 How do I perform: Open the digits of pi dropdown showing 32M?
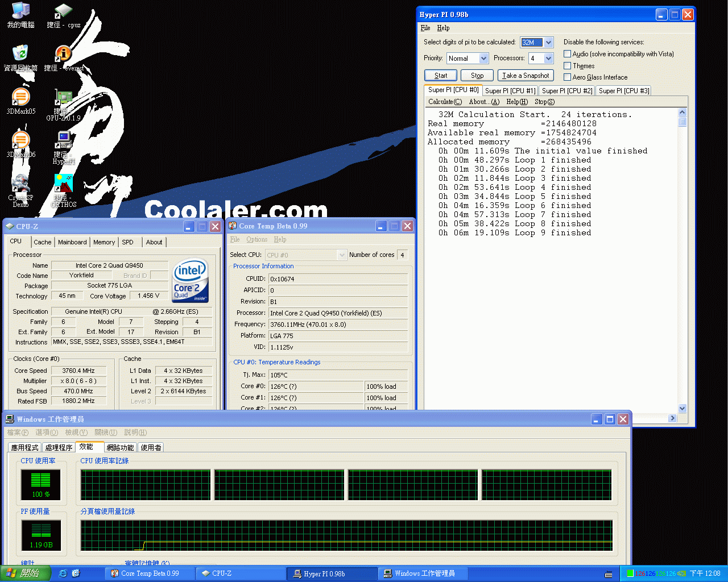click(537, 42)
